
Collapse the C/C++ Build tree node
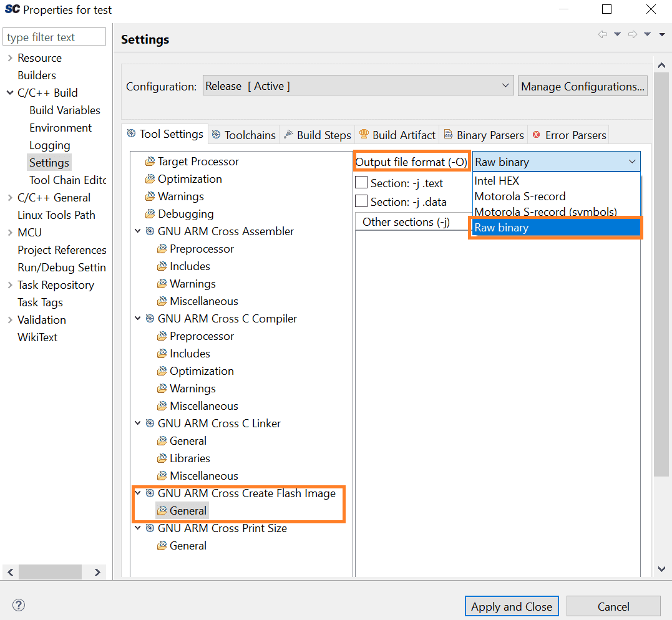click(x=10, y=93)
